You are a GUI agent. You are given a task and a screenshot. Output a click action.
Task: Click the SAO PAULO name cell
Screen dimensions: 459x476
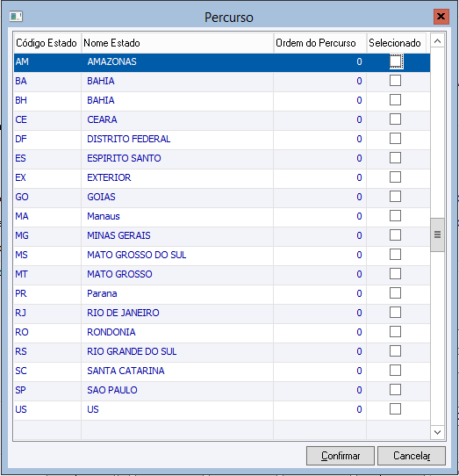(177, 391)
